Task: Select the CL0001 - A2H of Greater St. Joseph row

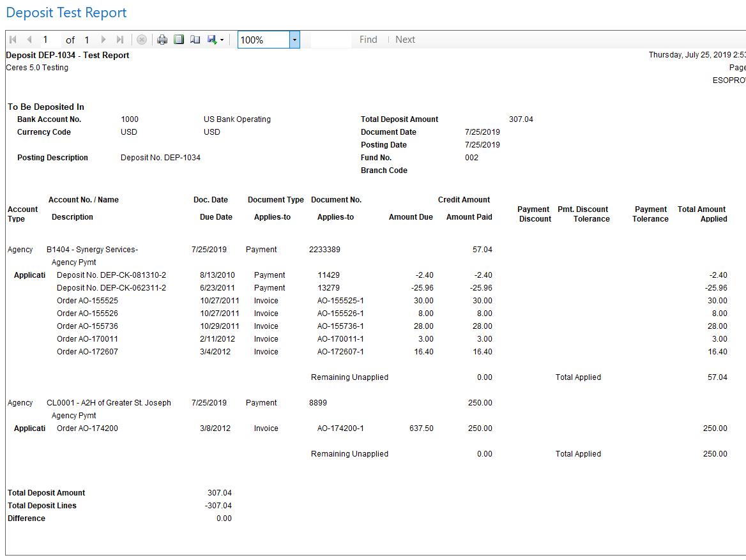Action: point(109,403)
